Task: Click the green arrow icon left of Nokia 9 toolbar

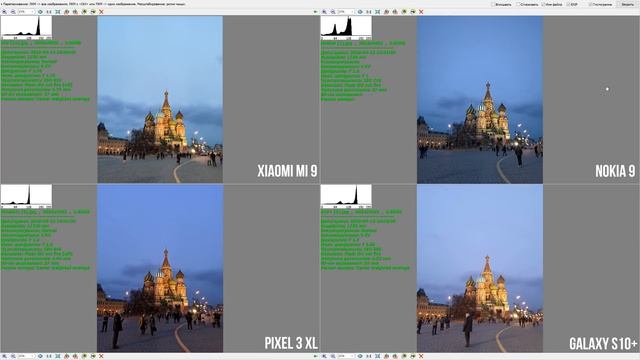Action: pos(316,12)
